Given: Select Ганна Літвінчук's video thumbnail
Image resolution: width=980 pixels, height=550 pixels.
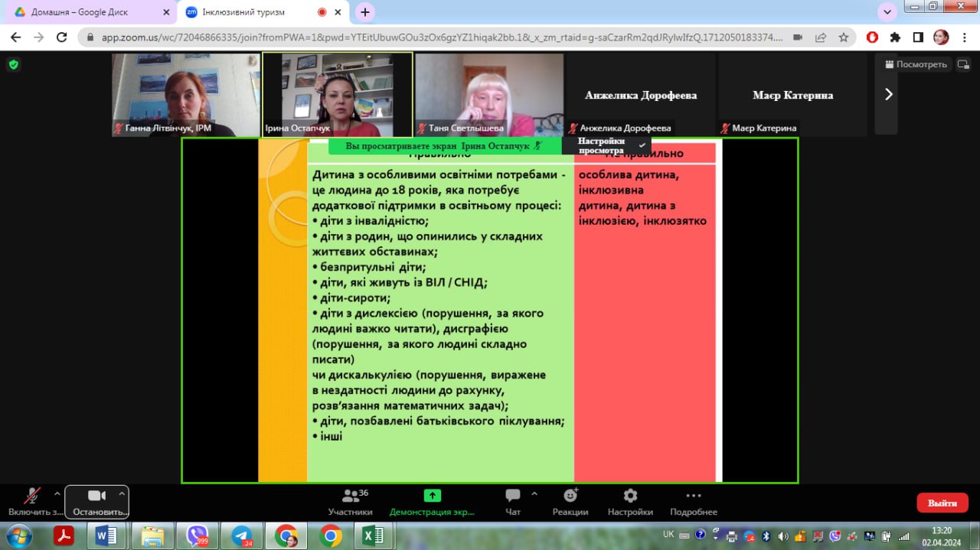Looking at the screenshot, I should coord(185,94).
